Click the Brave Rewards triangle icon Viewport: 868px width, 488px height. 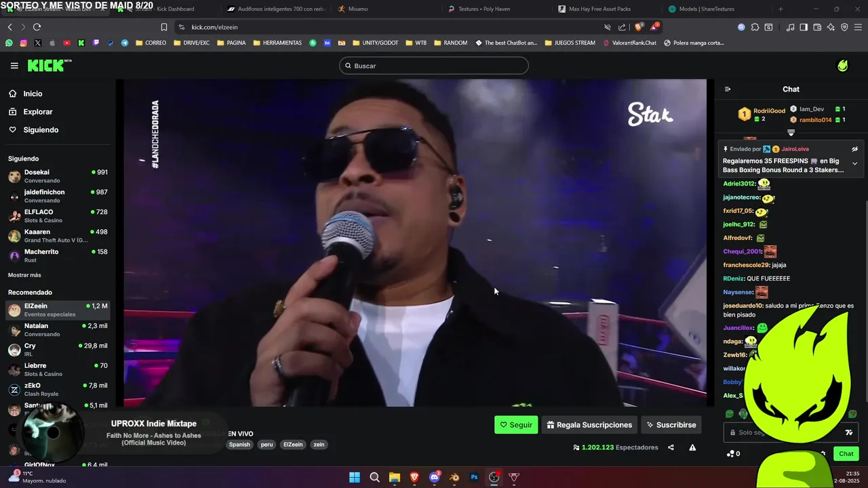[x=654, y=27]
